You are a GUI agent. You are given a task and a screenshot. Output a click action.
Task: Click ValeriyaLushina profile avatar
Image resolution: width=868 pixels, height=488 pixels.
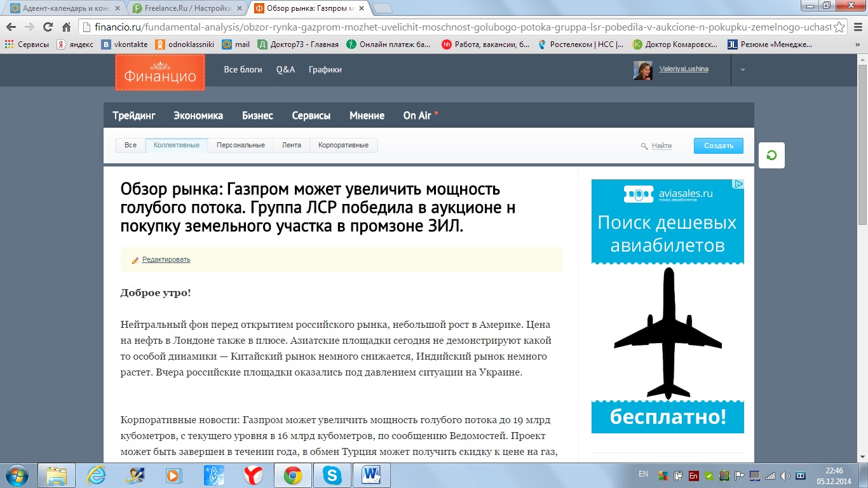[x=643, y=70]
